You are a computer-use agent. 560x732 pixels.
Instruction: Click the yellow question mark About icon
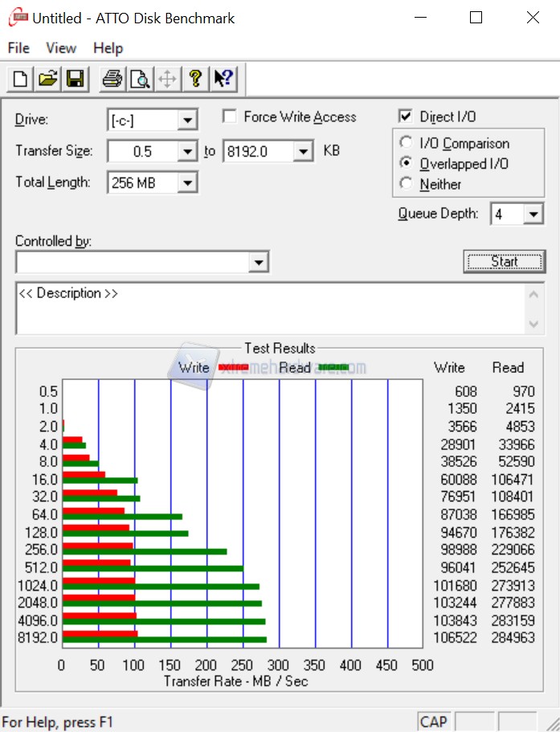[x=194, y=79]
